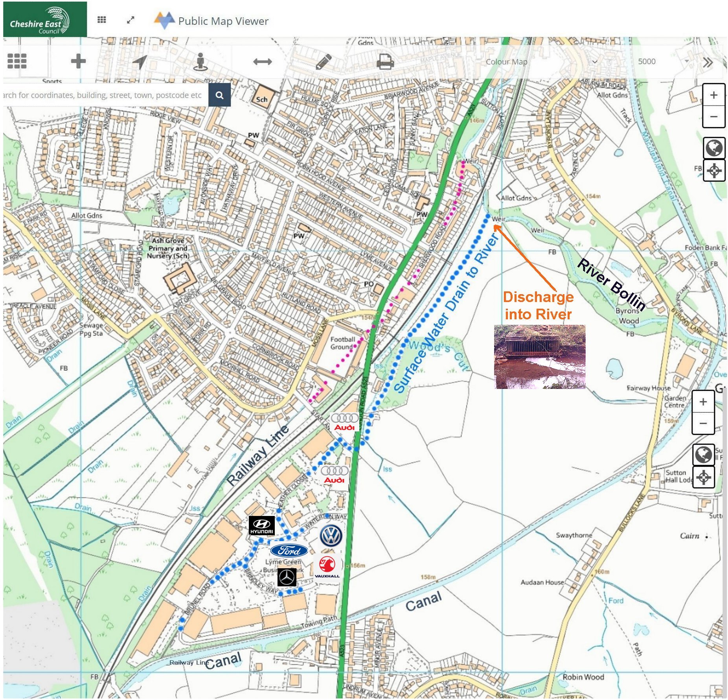Screen dimensions: 728x700
Task: Click the 'Towing Path' map label
Action: [x=319, y=621]
